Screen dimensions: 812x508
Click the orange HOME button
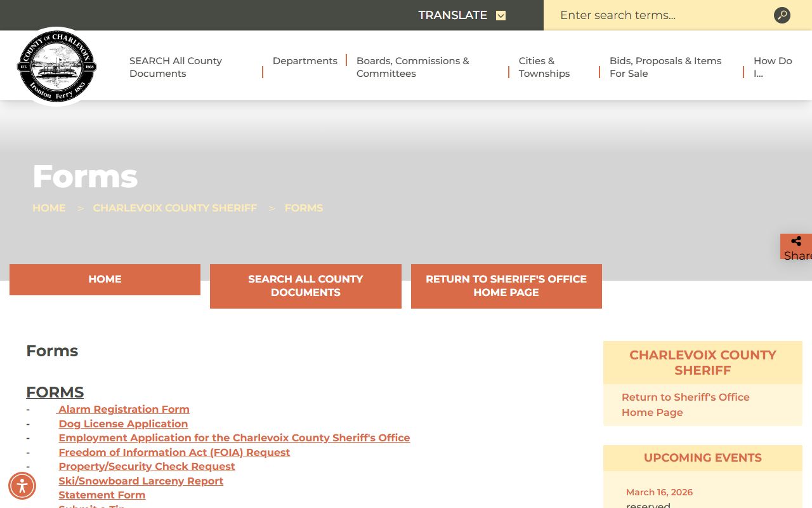[105, 279]
